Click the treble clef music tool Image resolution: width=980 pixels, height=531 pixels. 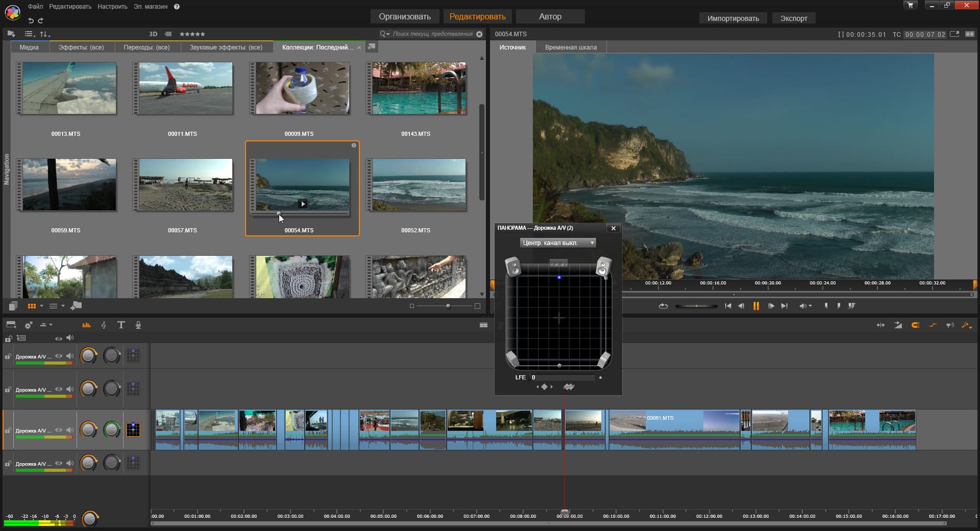[x=104, y=325]
